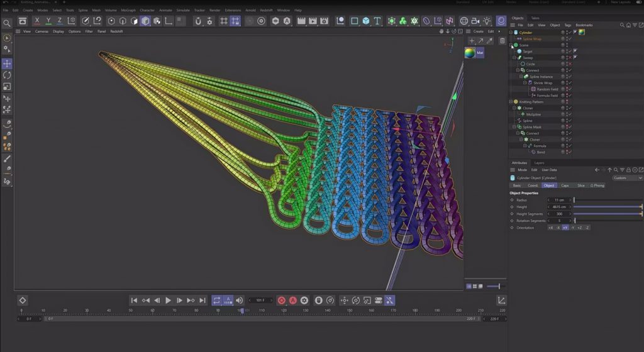Image resolution: width=644 pixels, height=352 pixels.
Task: Click the Text spline T icon
Action: tap(377, 21)
